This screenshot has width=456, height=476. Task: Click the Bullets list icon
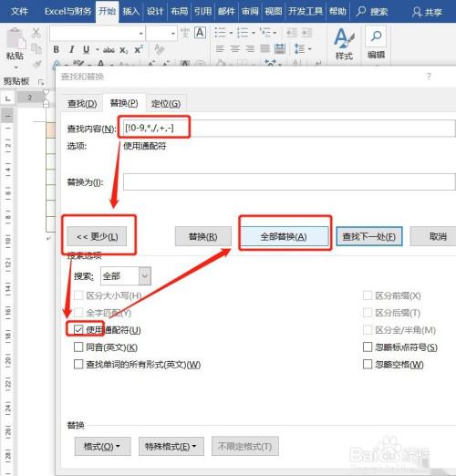pos(220,32)
